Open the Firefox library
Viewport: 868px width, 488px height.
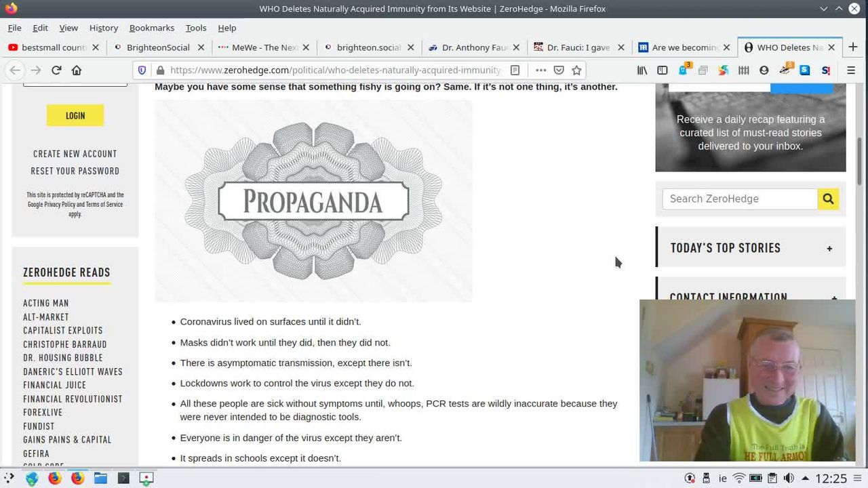point(642,70)
